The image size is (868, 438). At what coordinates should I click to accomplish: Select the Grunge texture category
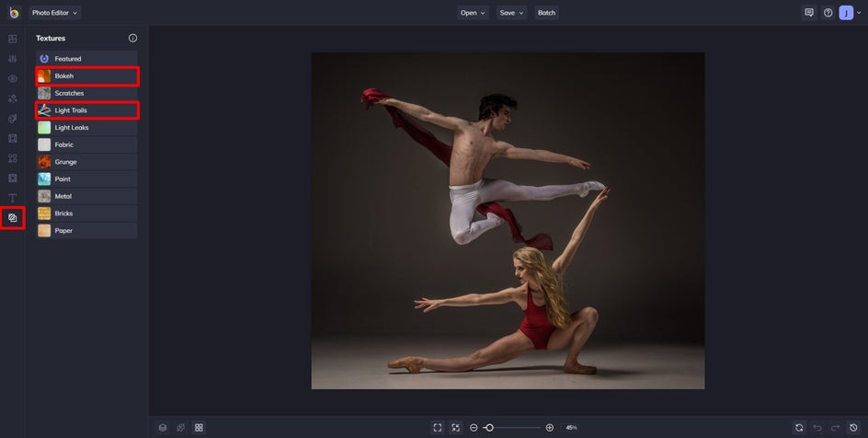coord(87,162)
